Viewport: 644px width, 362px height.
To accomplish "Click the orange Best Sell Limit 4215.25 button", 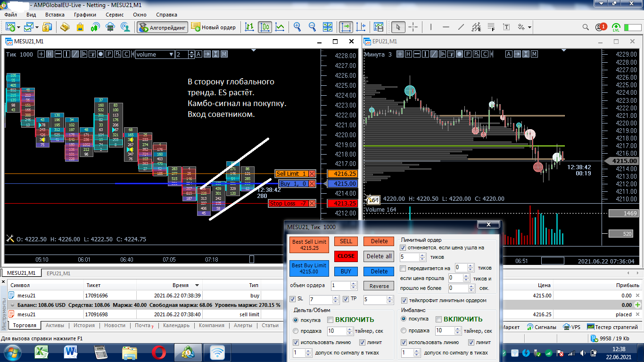I will pyautogui.click(x=309, y=245).
